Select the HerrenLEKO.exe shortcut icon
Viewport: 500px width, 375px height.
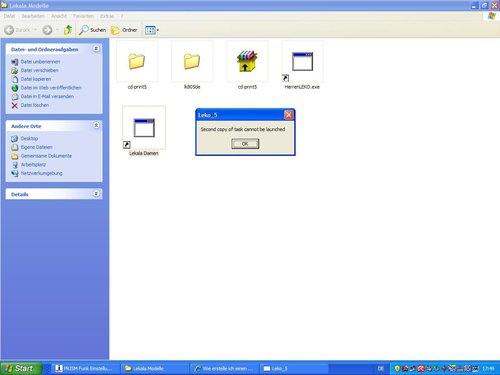[302, 61]
